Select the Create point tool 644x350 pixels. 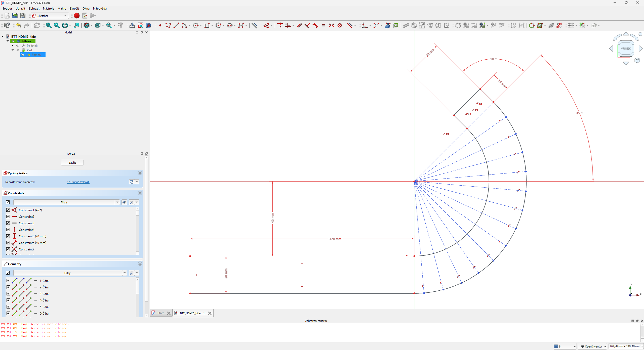tap(160, 25)
